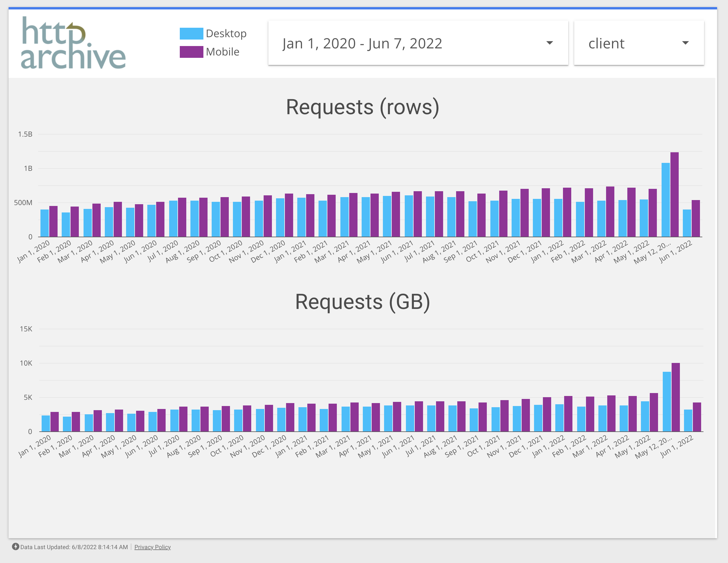Open the Privacy Policy link

pyautogui.click(x=152, y=547)
